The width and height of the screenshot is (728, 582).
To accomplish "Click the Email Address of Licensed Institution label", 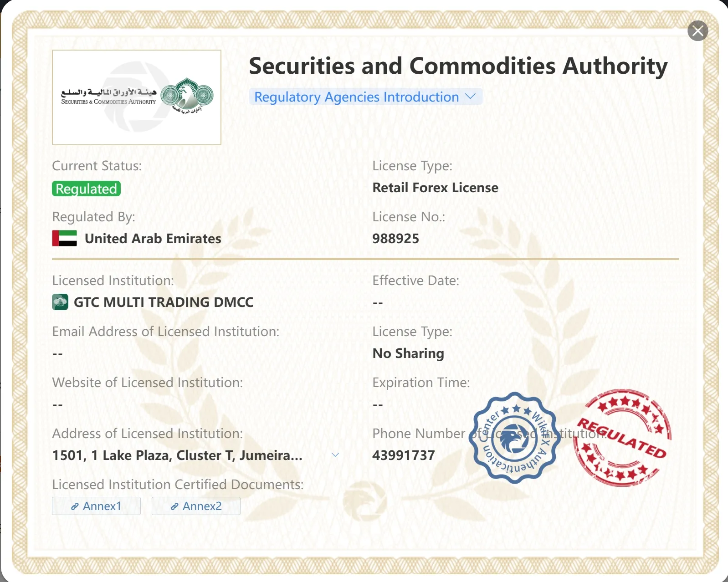I will (x=166, y=332).
